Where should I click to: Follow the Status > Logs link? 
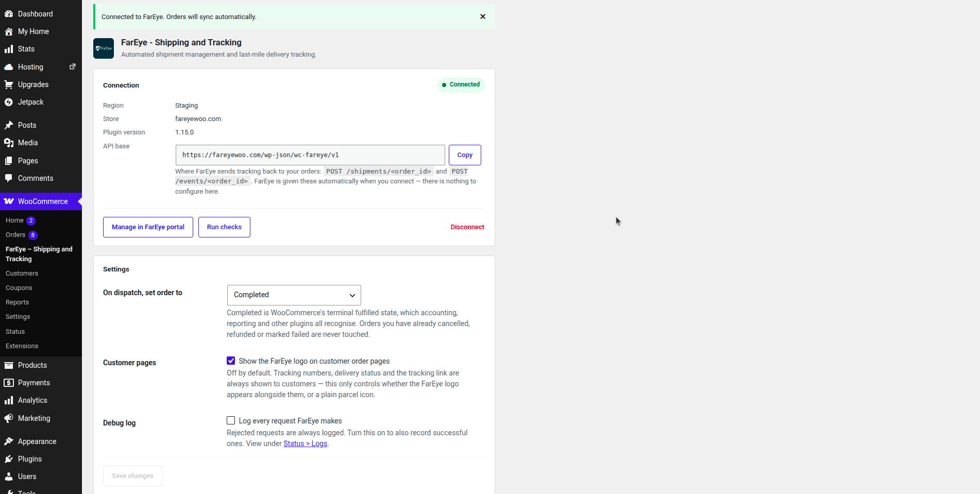305,444
